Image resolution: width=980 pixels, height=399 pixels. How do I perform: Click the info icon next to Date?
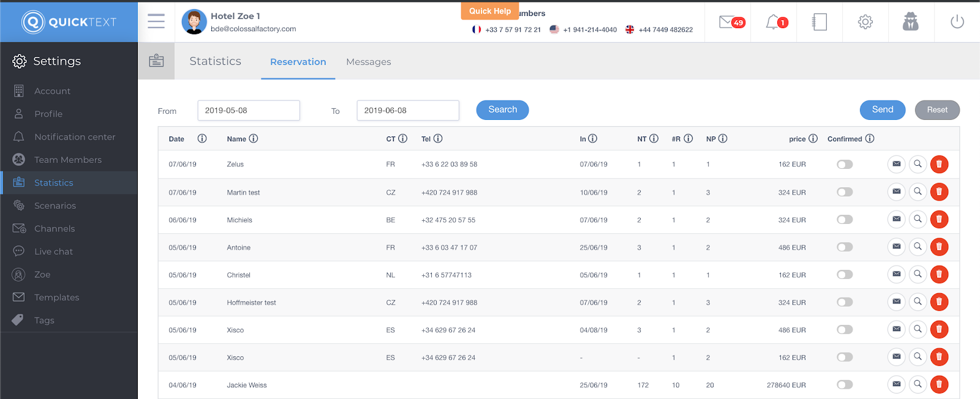202,139
